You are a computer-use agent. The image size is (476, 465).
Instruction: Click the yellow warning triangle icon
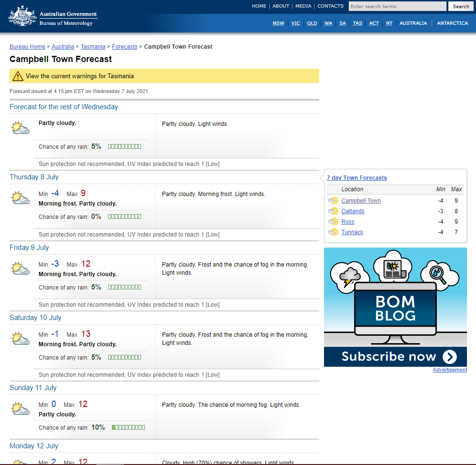[x=18, y=76]
